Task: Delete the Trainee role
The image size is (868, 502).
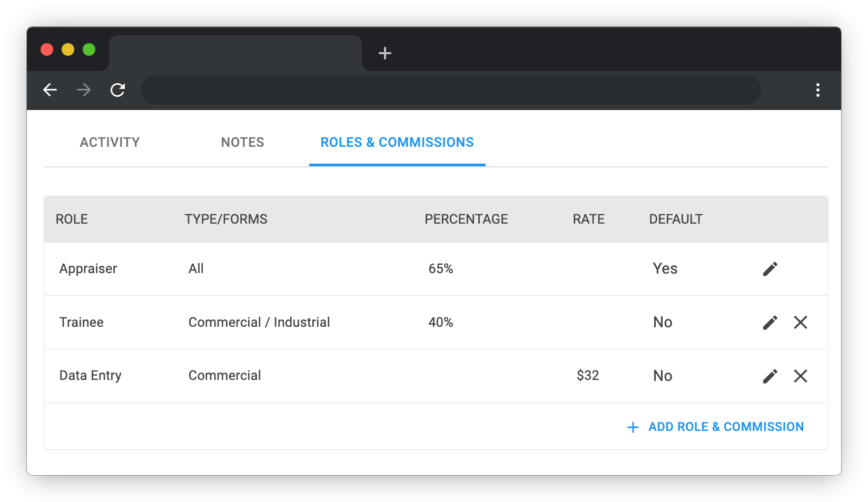Action: pos(800,322)
